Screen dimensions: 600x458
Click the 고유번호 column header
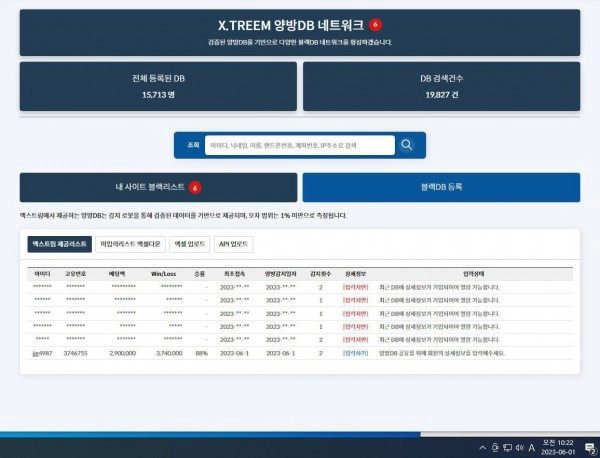(x=75, y=274)
